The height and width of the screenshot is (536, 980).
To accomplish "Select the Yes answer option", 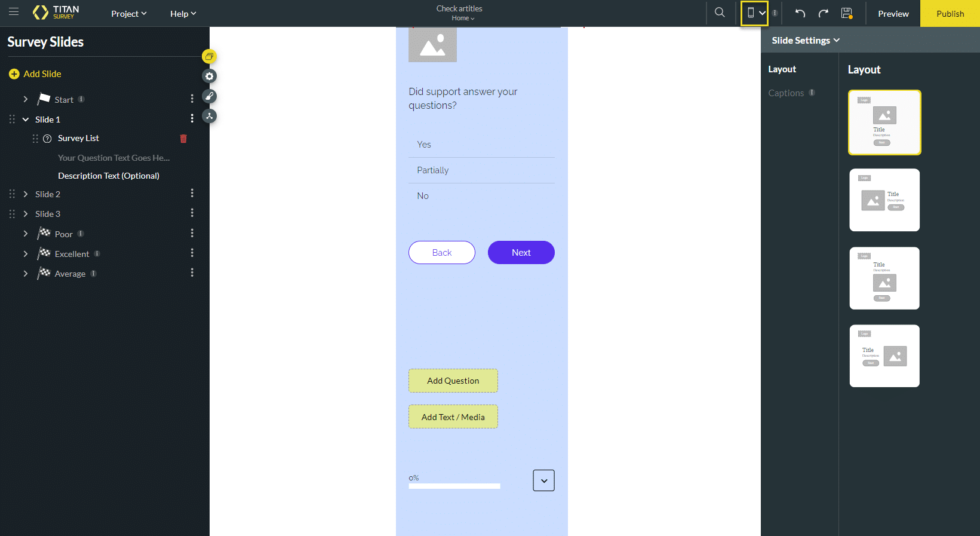I will pos(424,145).
